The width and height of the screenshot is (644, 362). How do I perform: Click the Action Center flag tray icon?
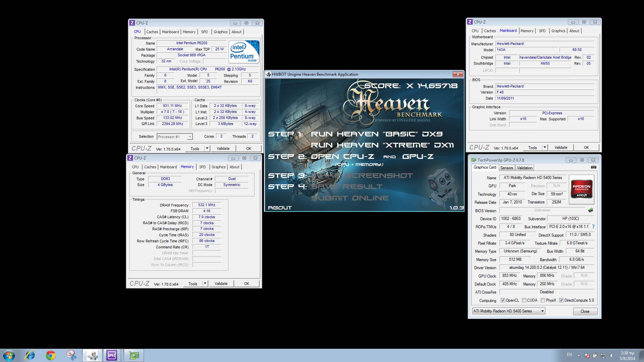(587, 355)
